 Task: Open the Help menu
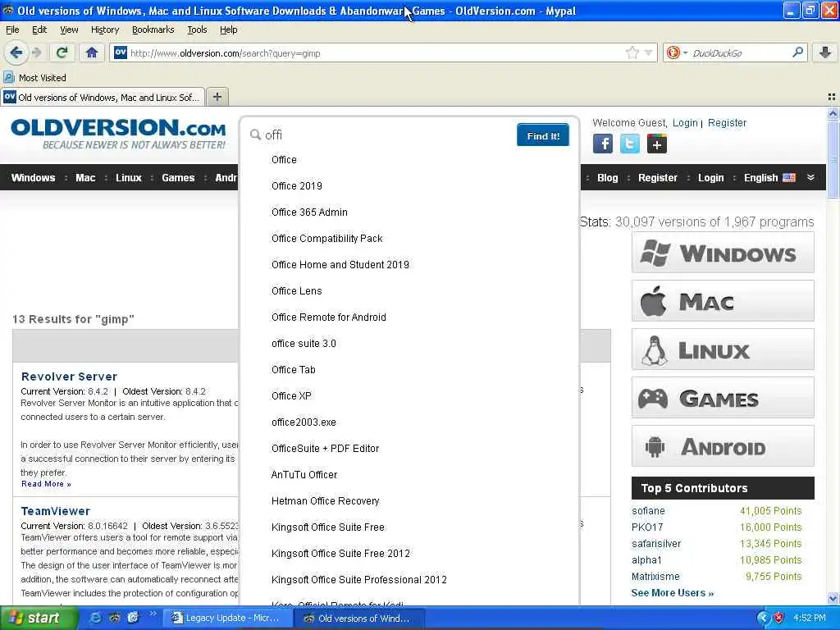tap(228, 30)
